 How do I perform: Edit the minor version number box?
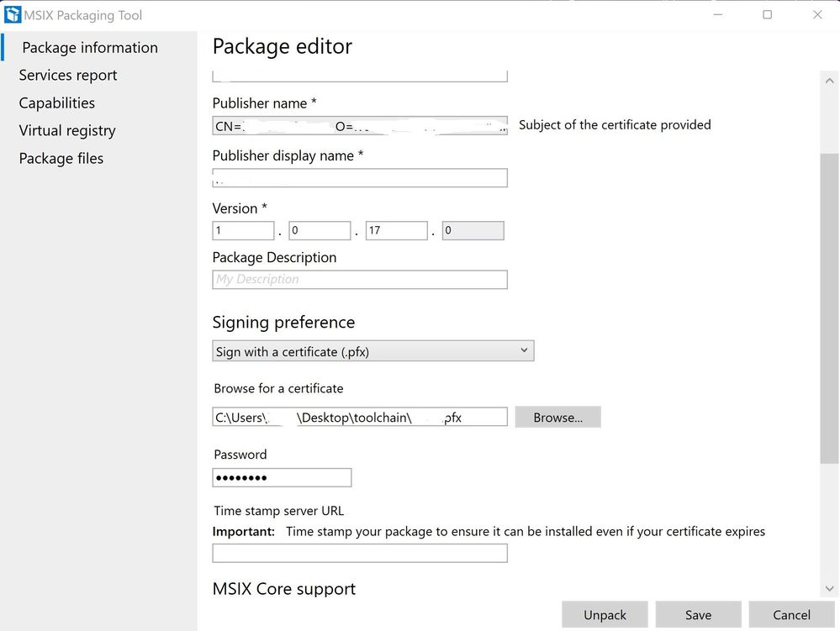[x=320, y=231]
